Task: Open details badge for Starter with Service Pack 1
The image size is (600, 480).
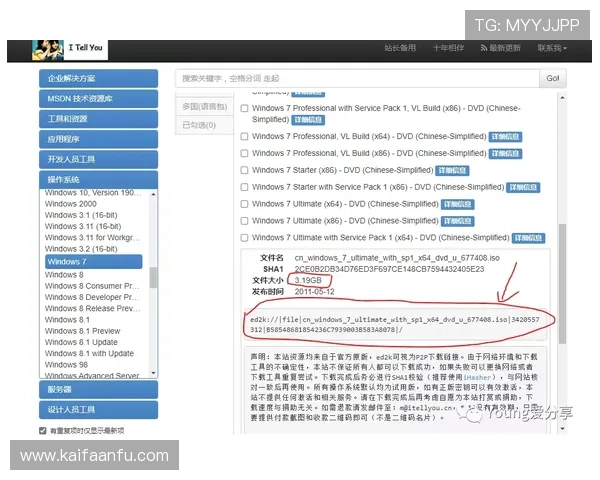Action: [523, 187]
